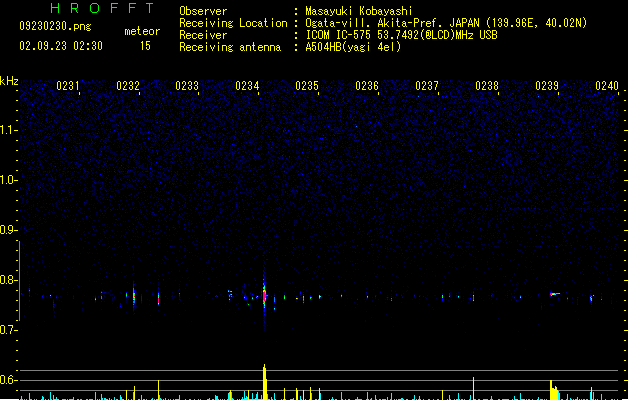Click the tallest yellow intensity bar after 0234
Image resolution: width=629 pixels, height=400 pixels.
(264, 382)
